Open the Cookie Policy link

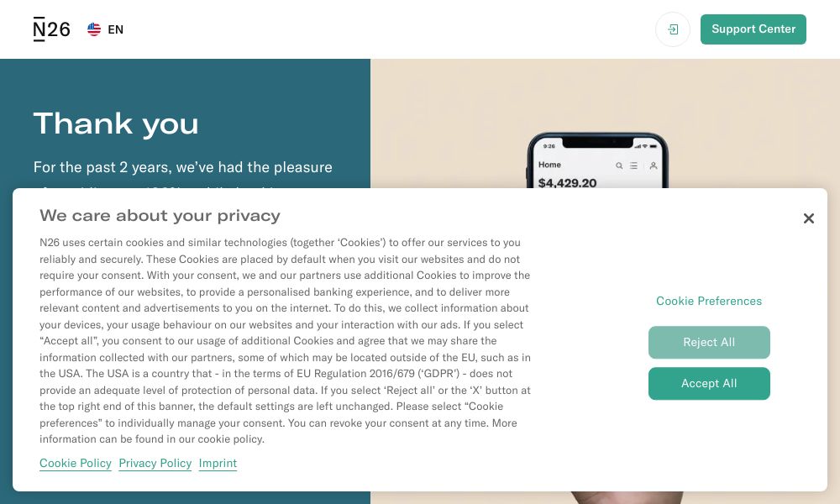pos(76,464)
